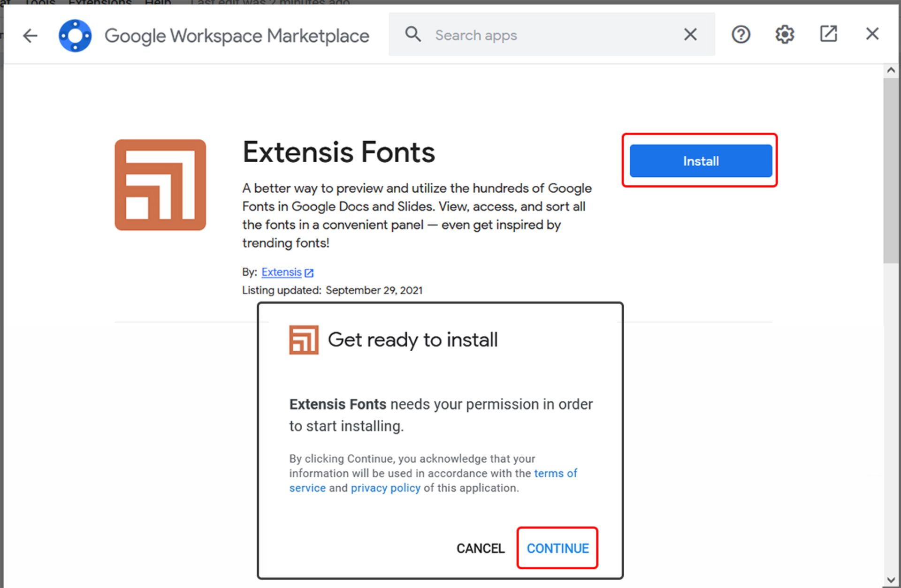This screenshot has width=901, height=588.
Task: Click the Google Workspace Marketplace logo
Action: pyautogui.click(x=75, y=36)
